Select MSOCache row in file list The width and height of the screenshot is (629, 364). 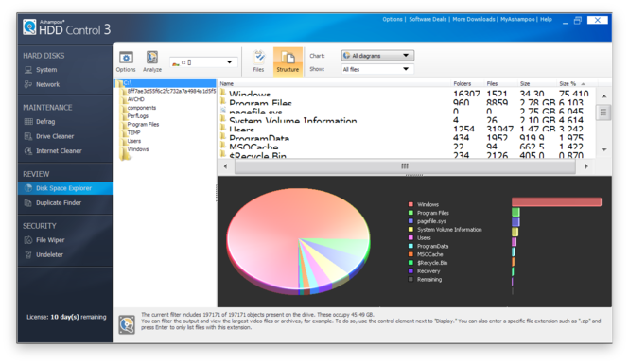(x=407, y=147)
